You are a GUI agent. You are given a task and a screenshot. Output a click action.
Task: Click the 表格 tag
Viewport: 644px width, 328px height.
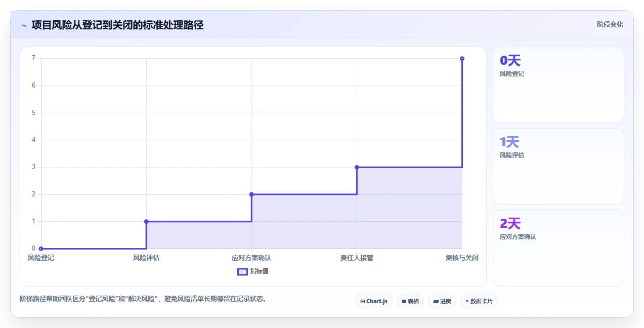click(410, 301)
